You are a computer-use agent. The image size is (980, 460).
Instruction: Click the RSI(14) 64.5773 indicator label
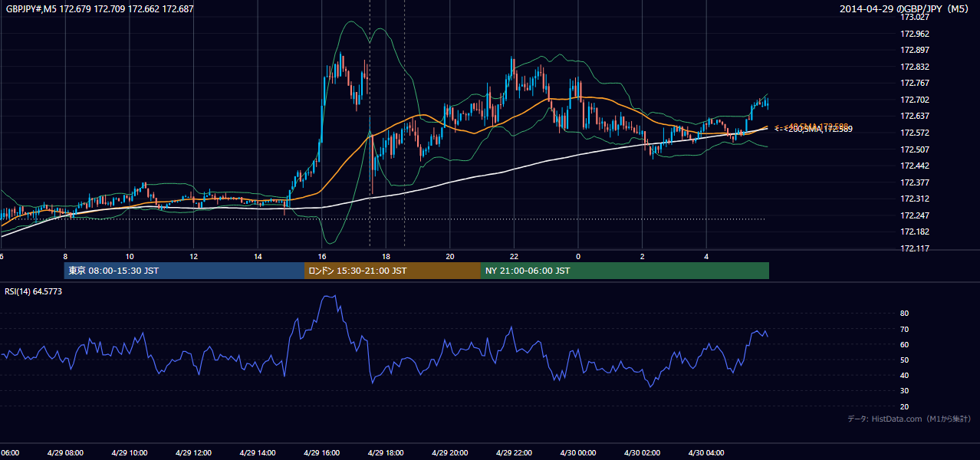(33, 291)
